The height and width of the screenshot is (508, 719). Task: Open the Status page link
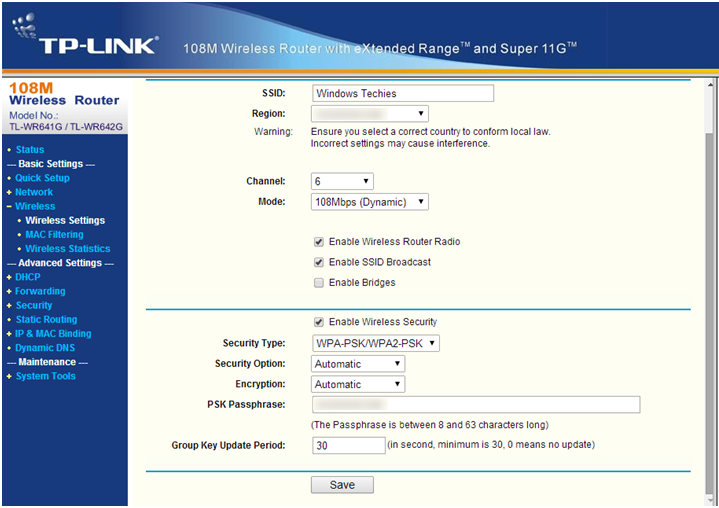tap(29, 150)
